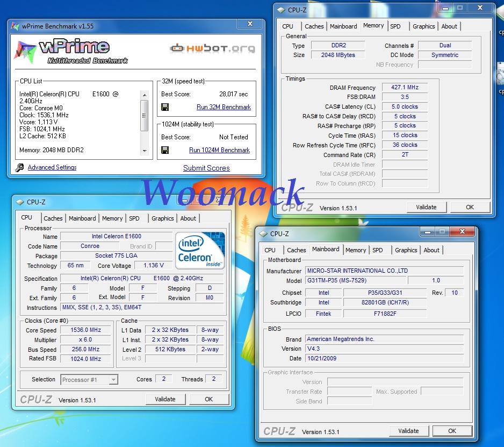This screenshot has width=504, height=447.
Task: Click the Core Speed value 1536.0 MHz
Action: [x=85, y=330]
